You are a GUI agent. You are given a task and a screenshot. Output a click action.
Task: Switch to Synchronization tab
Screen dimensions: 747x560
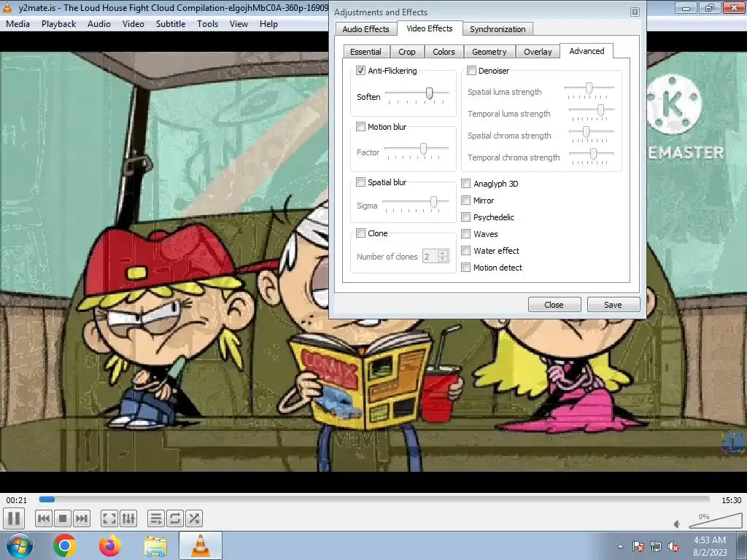[498, 29]
